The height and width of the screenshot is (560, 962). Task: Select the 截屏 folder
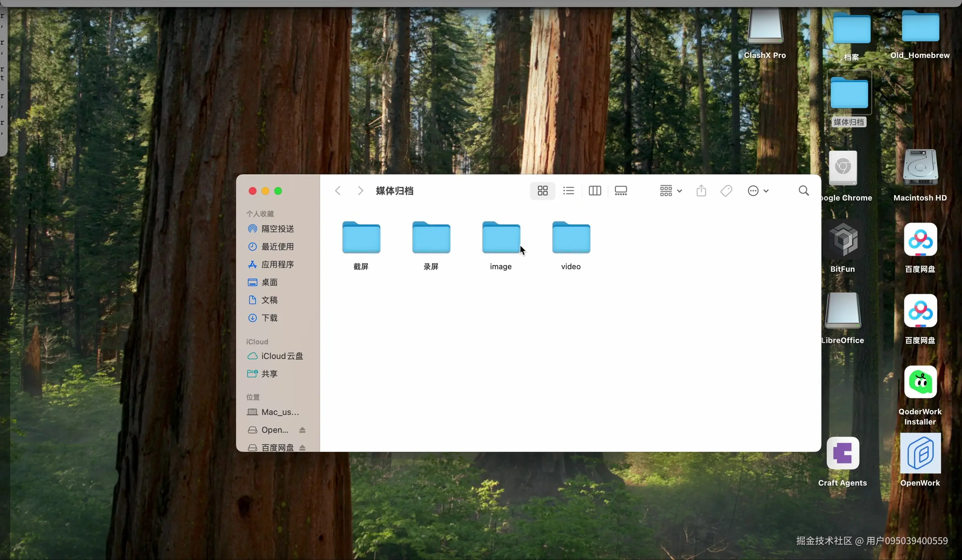361,238
